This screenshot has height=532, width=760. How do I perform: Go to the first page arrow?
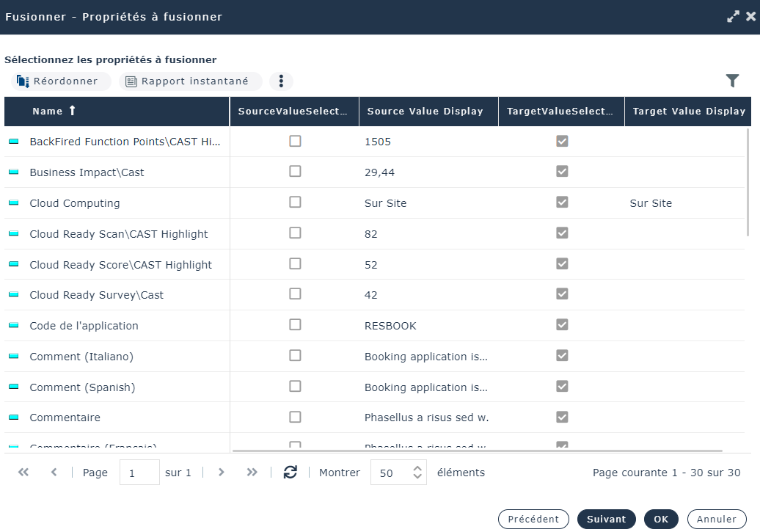pyautogui.click(x=23, y=473)
